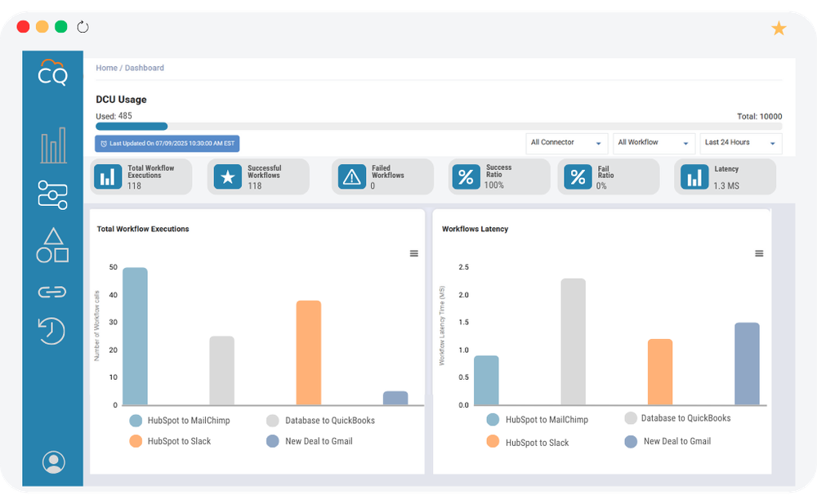Select the link chain icon in the sidebar

click(x=51, y=291)
